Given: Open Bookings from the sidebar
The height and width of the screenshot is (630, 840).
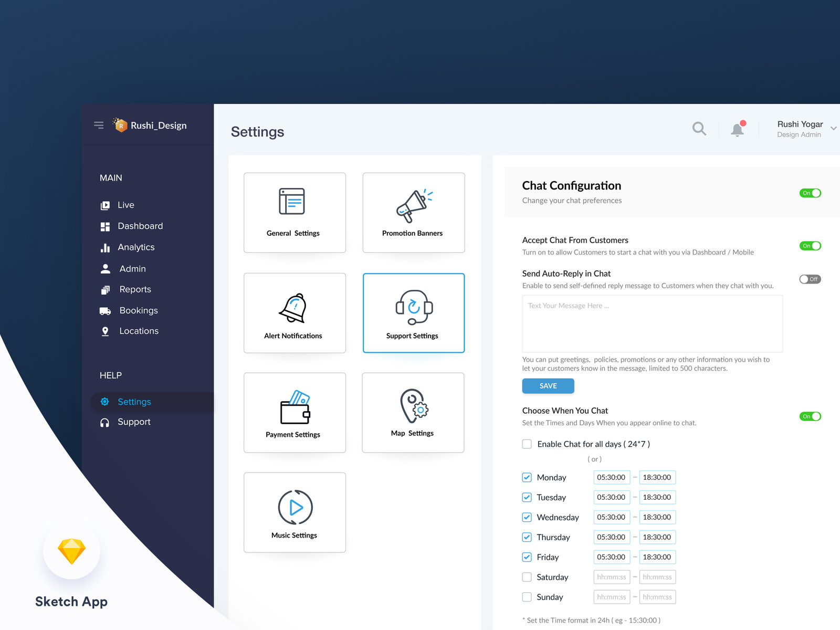Looking at the screenshot, I should click(138, 310).
